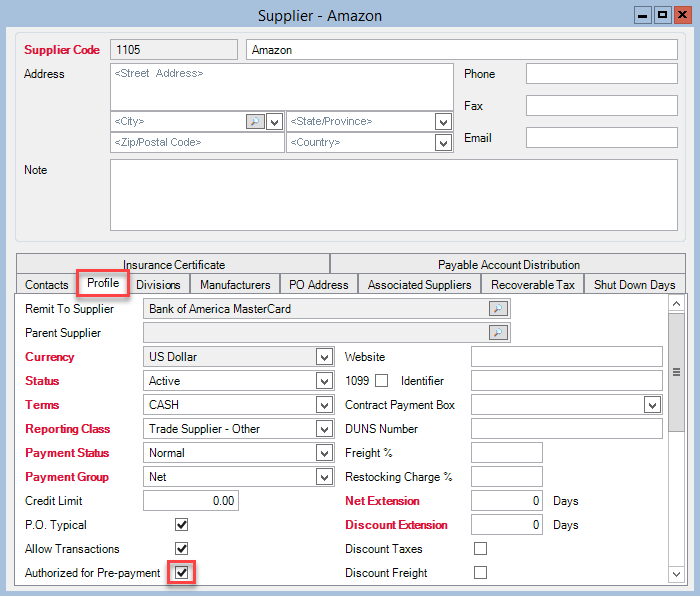Enable Discount Taxes checkbox
700x596 pixels.
[x=480, y=549]
